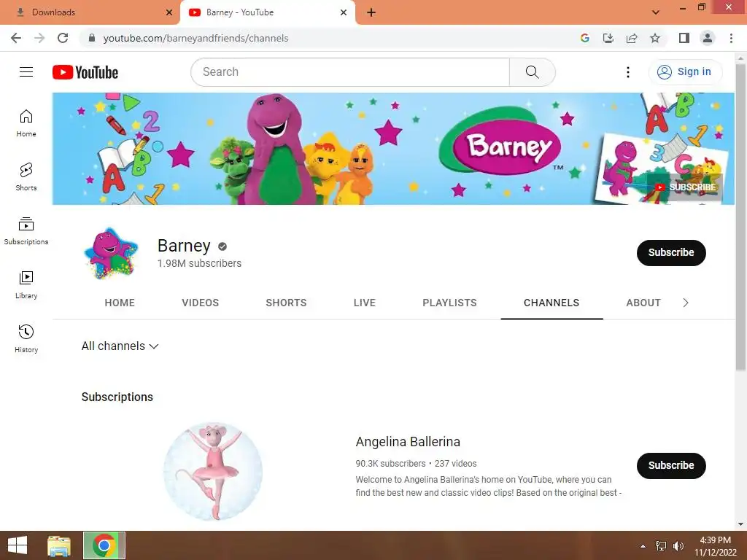Subscribe to Angelina Ballerina

pos(671,466)
